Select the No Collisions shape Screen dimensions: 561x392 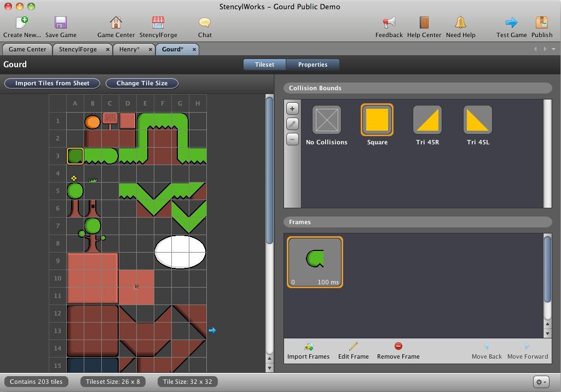click(327, 120)
